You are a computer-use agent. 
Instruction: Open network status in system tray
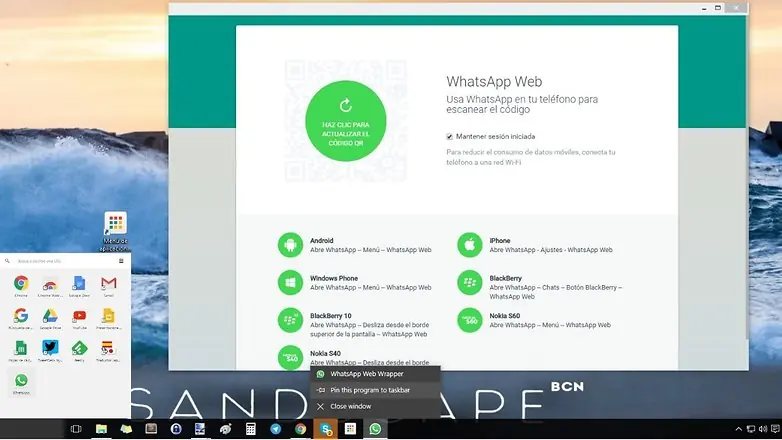tap(751, 429)
